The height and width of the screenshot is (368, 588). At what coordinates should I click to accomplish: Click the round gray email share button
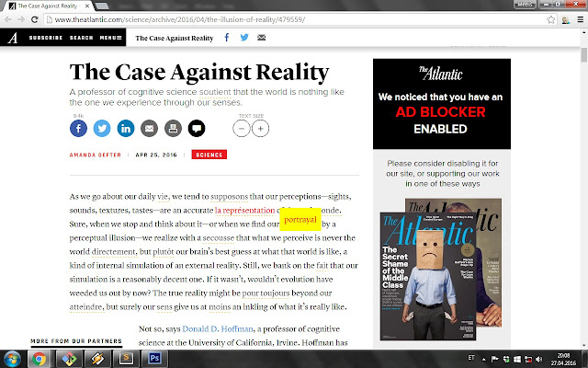click(149, 129)
